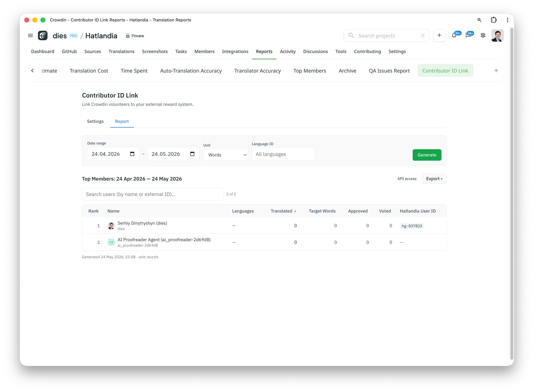534x392 pixels.
Task: Click the Approved column header
Action: pyautogui.click(x=358, y=211)
